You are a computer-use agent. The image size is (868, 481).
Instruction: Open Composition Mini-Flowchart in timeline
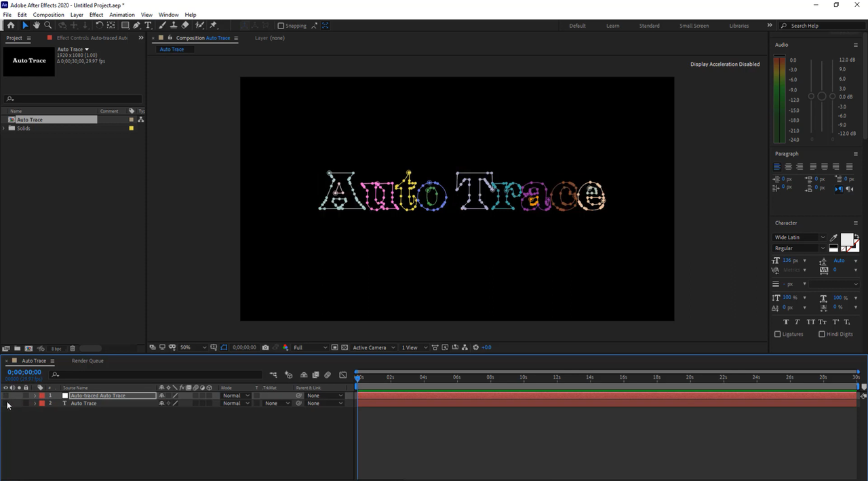273,374
